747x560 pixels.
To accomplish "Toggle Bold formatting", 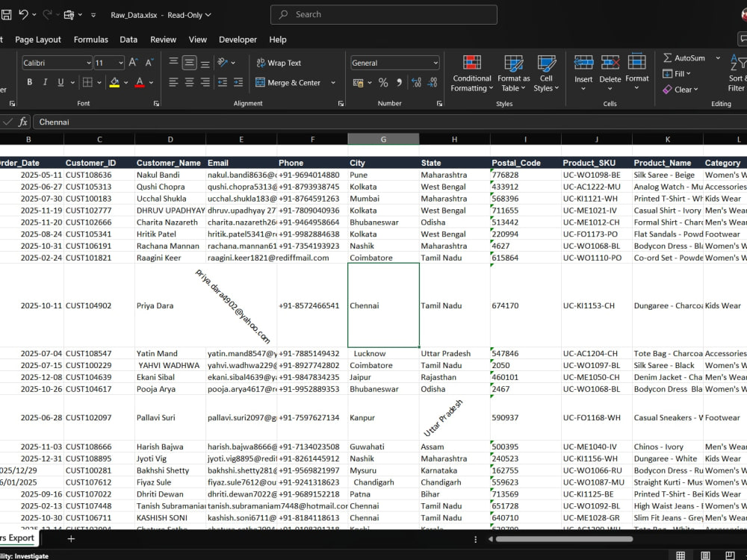I will click(30, 82).
